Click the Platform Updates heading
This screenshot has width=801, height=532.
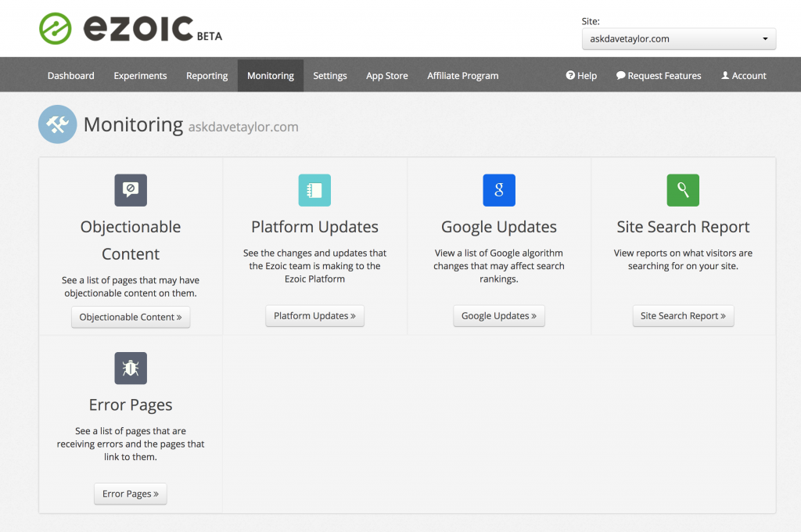(x=314, y=227)
